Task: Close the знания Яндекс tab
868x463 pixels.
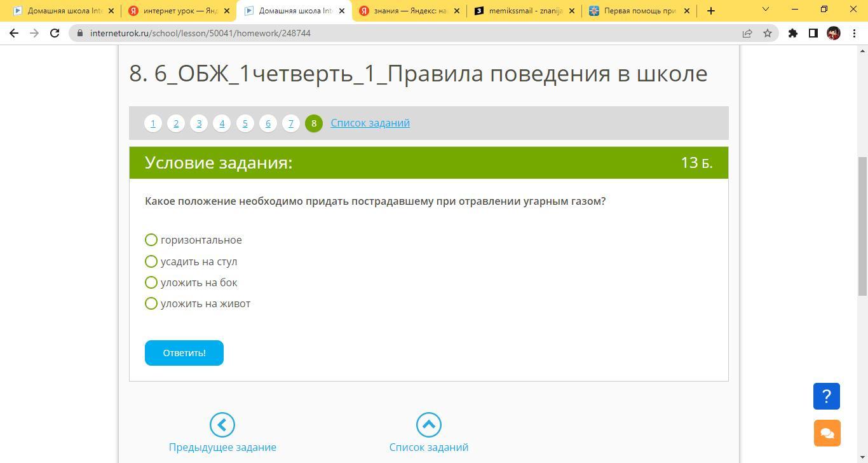Action: (x=456, y=11)
